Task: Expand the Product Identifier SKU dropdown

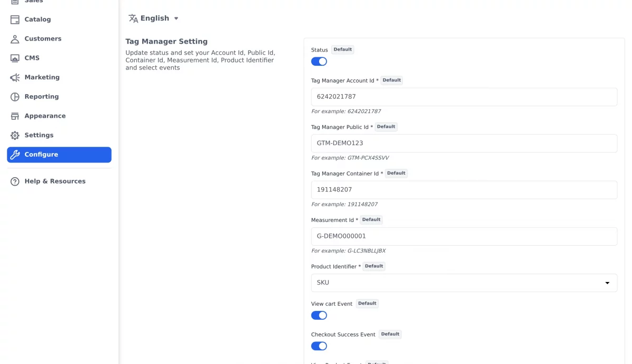Action: (464, 283)
